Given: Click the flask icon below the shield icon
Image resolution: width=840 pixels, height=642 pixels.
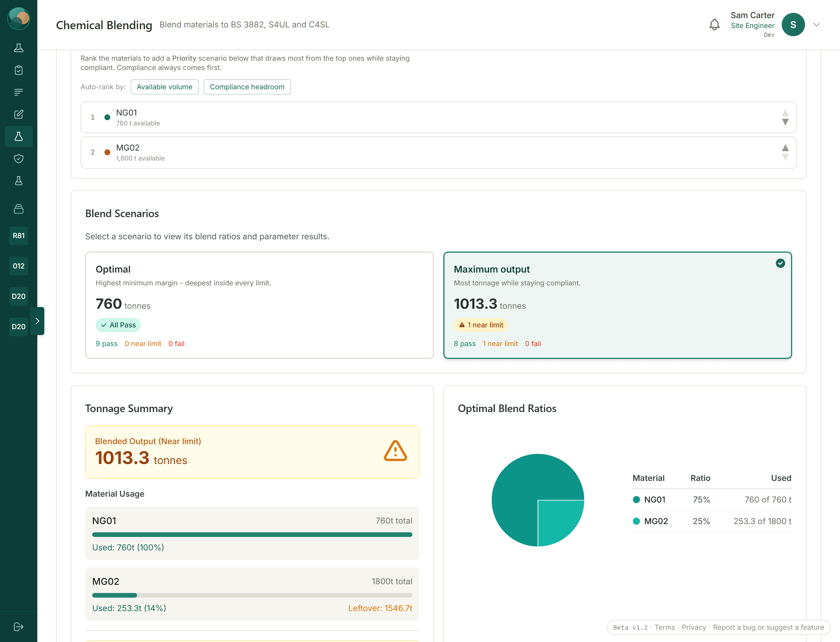Looking at the screenshot, I should tap(19, 181).
